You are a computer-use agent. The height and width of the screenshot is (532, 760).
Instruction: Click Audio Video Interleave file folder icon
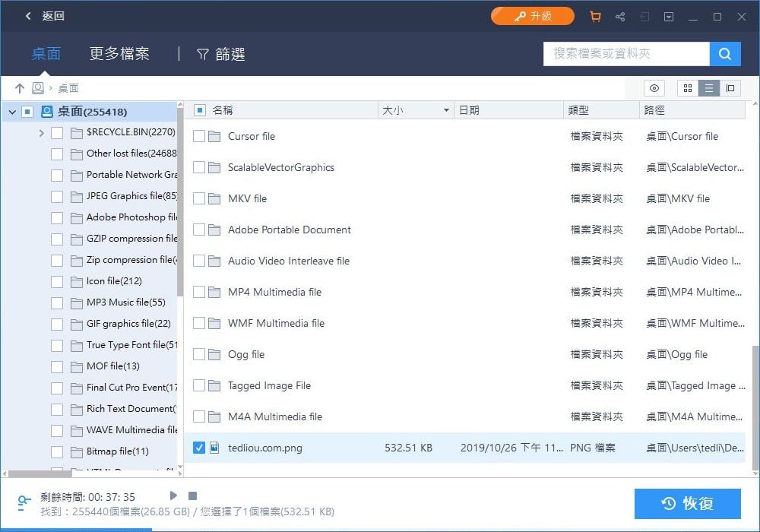(x=214, y=261)
